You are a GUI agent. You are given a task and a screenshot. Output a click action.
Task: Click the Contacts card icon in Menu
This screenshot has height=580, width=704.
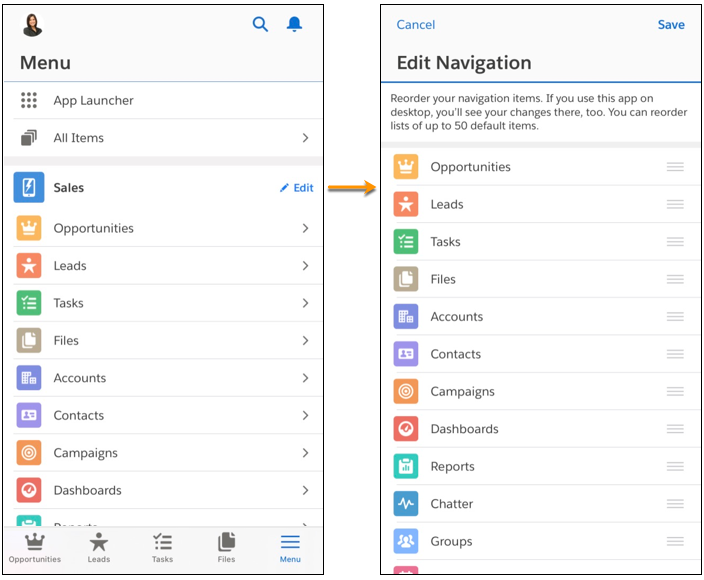click(x=29, y=415)
